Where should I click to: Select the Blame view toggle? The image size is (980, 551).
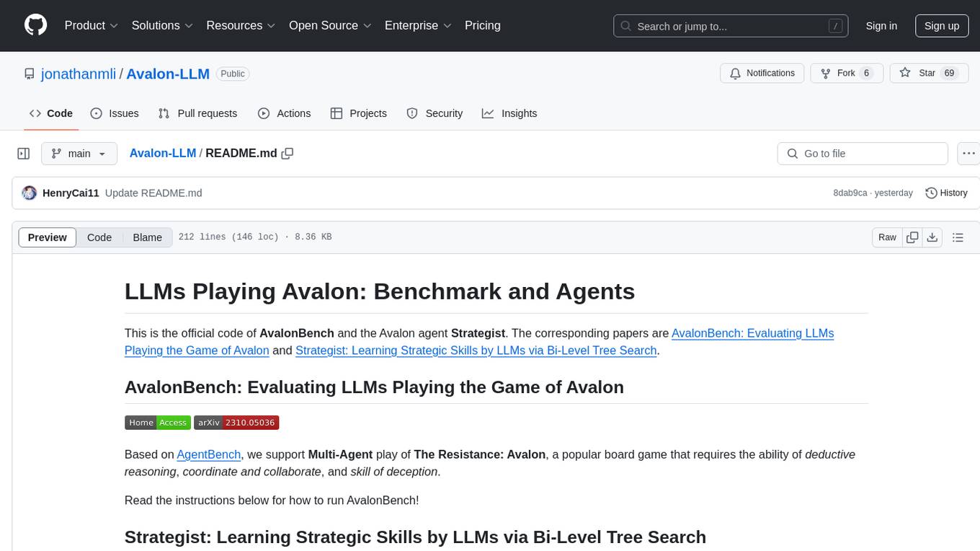coord(147,237)
